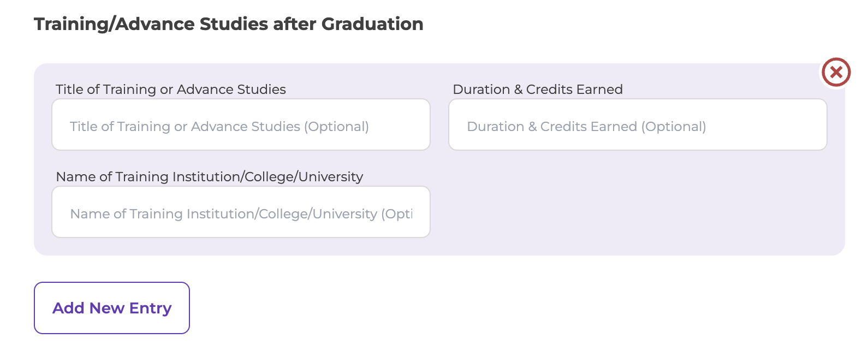Activate the text box under Institution/College/University label
The width and height of the screenshot is (868, 356).
pos(241,212)
